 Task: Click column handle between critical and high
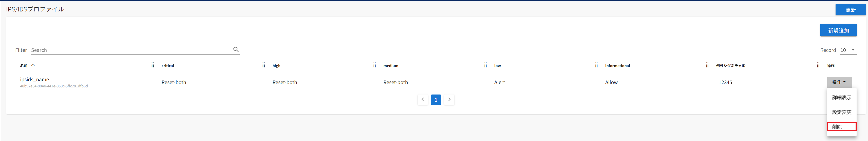264,66
